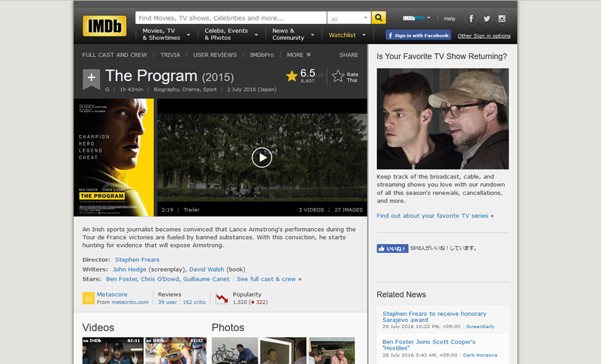Click the popularity trend arrow icon
This screenshot has height=364, width=601.
click(222, 298)
